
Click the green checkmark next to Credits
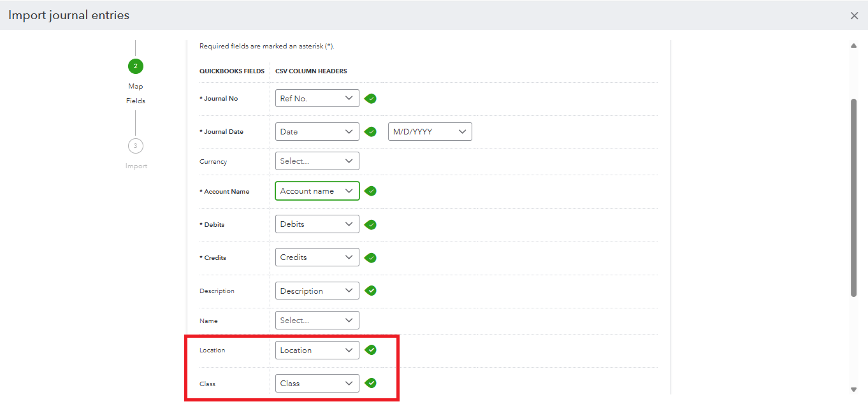370,257
